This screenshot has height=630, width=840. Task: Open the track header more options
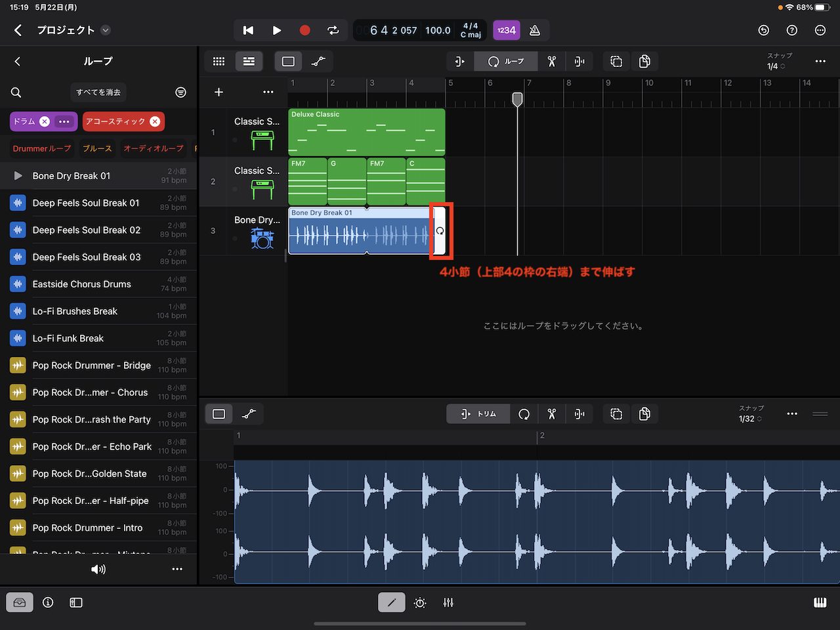click(x=268, y=92)
